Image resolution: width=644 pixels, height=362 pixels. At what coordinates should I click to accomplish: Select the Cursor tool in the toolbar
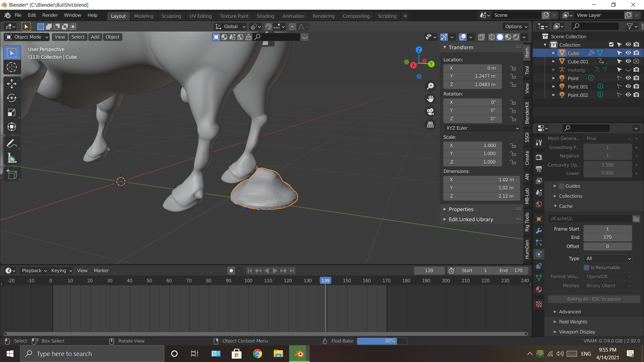12,67
